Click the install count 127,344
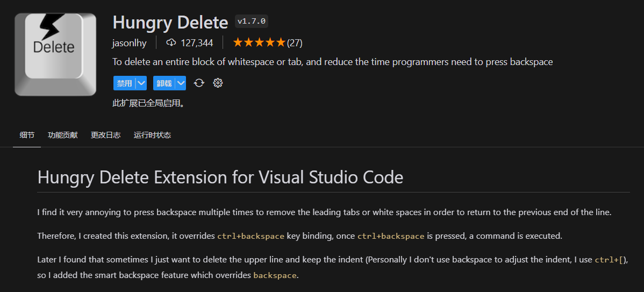 click(x=197, y=42)
